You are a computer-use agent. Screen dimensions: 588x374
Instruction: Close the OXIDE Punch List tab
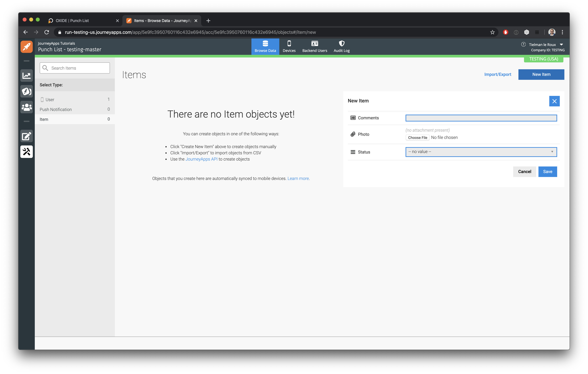117,21
